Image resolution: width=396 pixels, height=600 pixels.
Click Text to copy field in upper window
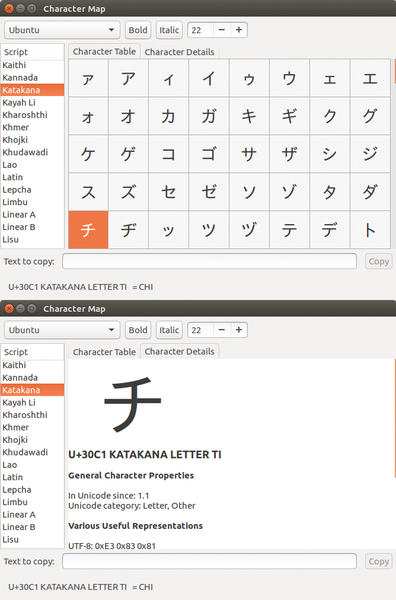click(x=209, y=261)
